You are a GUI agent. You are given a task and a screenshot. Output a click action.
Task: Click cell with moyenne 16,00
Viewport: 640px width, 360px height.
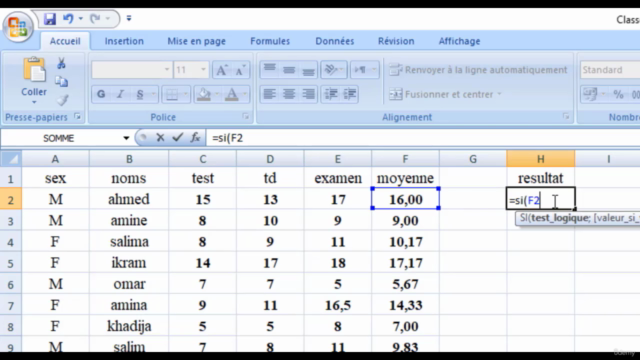coord(405,199)
